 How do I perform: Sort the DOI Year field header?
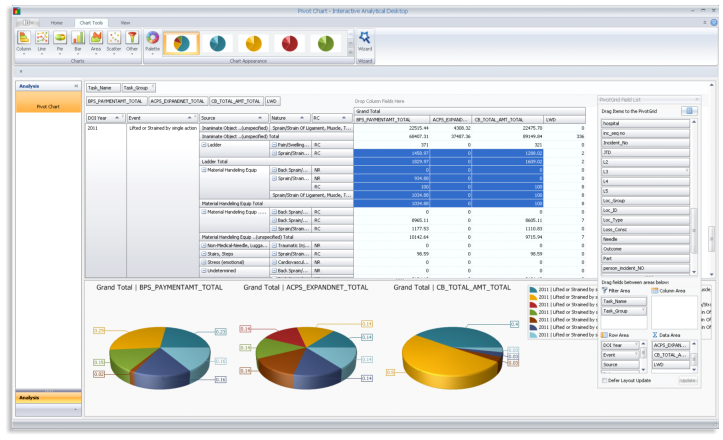[106, 118]
